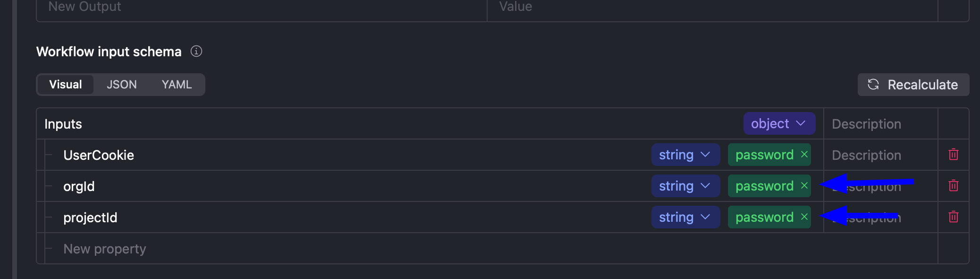Delete the UserCookie property with trash icon

pos(953,155)
